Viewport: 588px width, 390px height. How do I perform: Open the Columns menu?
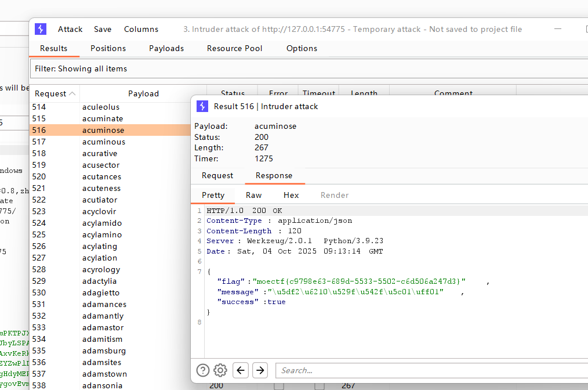(x=141, y=29)
